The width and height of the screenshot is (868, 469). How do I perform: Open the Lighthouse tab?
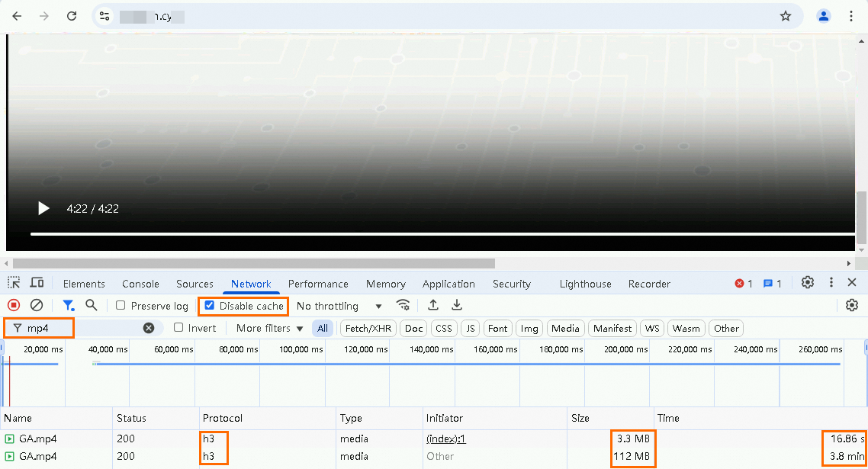585,284
